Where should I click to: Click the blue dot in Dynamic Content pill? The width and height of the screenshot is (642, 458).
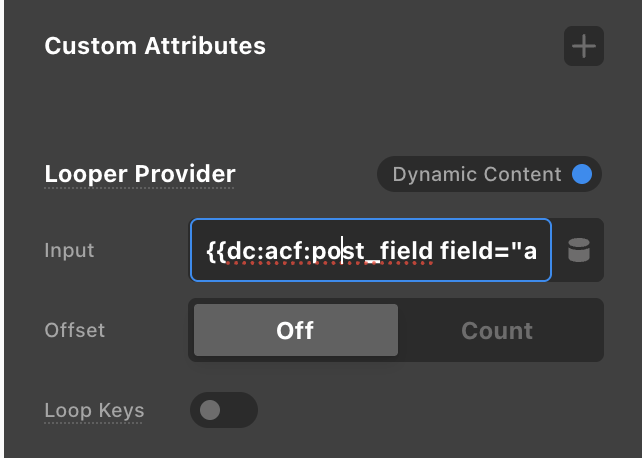[x=582, y=175]
